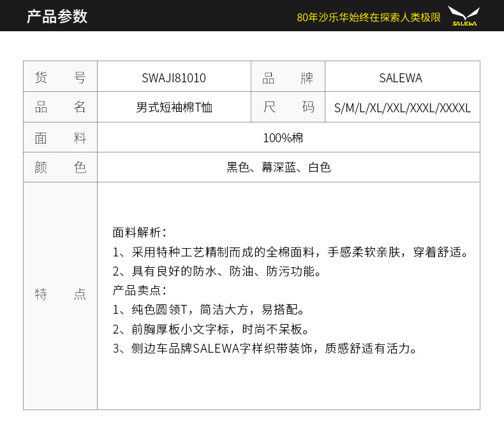Image resolution: width=504 pixels, height=442 pixels.
Task: Select the line about 全棉面料 手感柔软亲肤
Action: pos(290,252)
